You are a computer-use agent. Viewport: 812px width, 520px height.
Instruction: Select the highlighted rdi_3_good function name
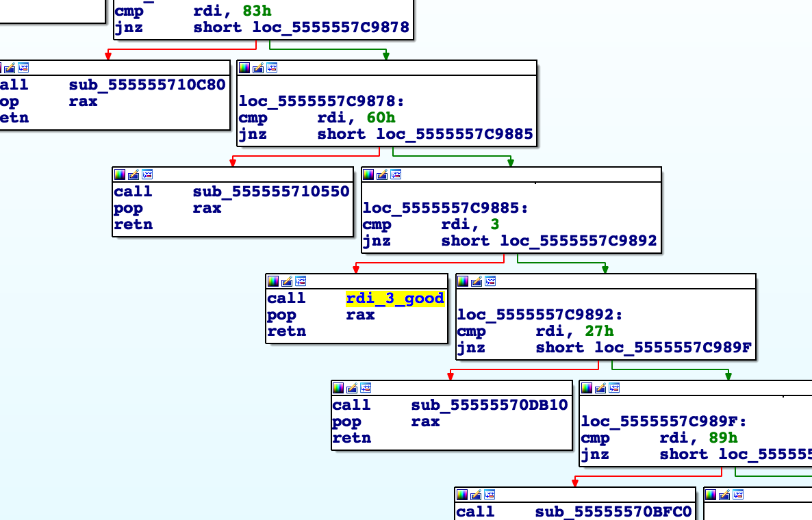[x=395, y=298]
